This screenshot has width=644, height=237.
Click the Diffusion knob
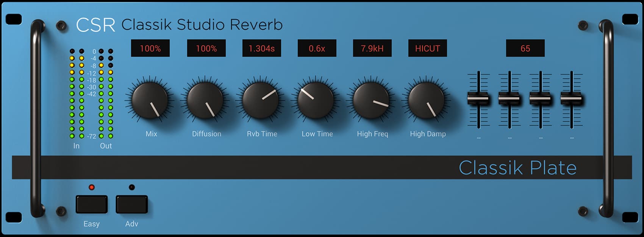[205, 100]
